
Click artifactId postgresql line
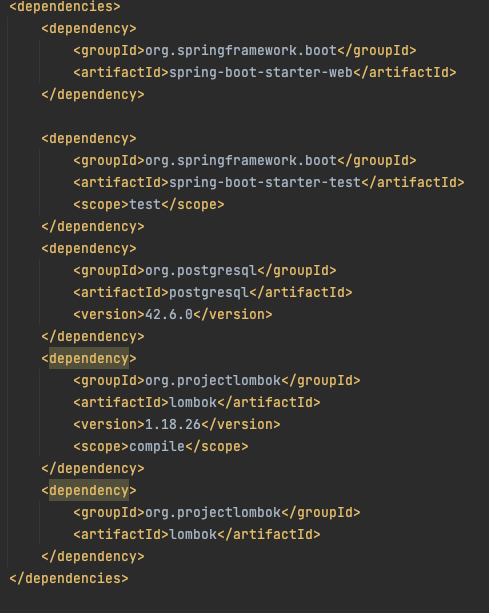pos(213,292)
